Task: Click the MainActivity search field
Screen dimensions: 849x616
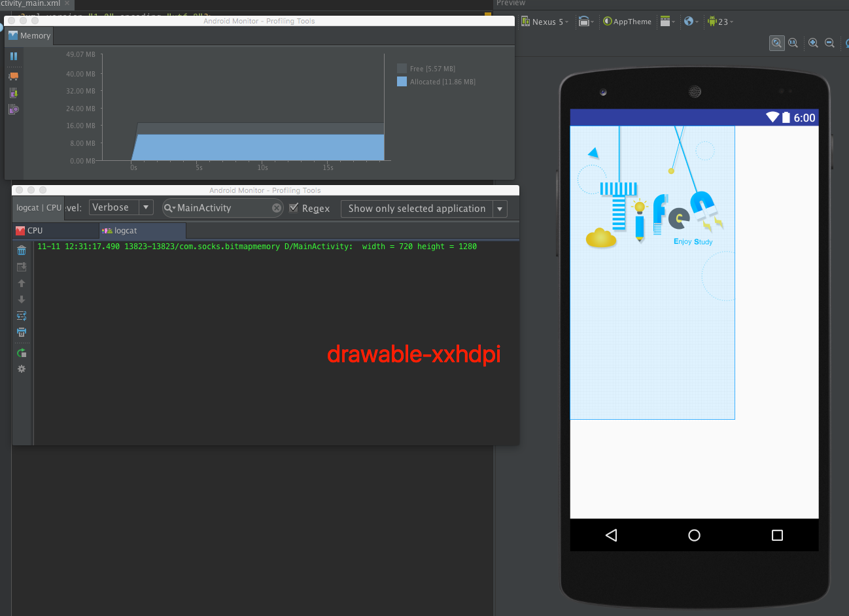Action: pyautogui.click(x=222, y=208)
